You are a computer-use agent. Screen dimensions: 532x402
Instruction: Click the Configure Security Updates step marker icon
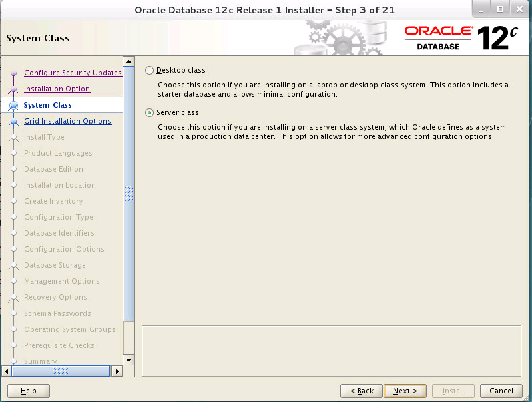pyautogui.click(x=13, y=73)
